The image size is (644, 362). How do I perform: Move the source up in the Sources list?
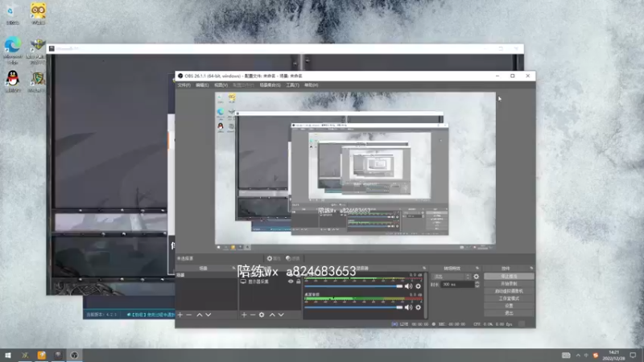272,315
